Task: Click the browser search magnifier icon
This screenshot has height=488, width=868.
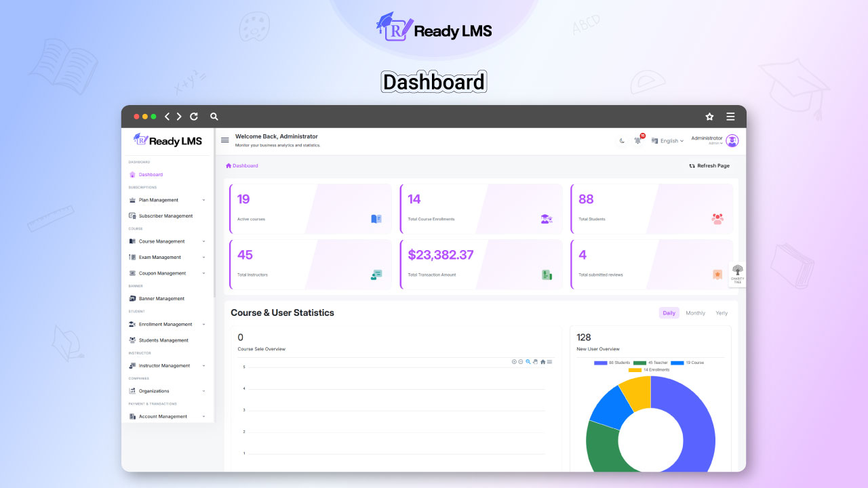Action: [x=214, y=117]
